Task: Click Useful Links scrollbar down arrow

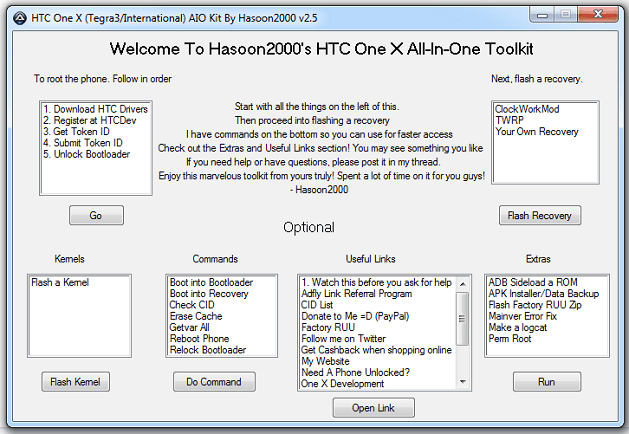Action: pos(463,381)
